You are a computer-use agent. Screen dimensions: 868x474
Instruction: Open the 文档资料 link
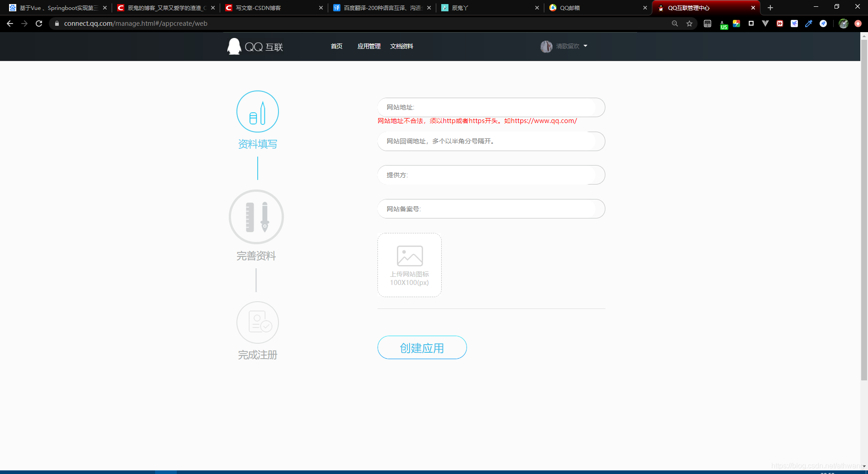[x=401, y=46]
